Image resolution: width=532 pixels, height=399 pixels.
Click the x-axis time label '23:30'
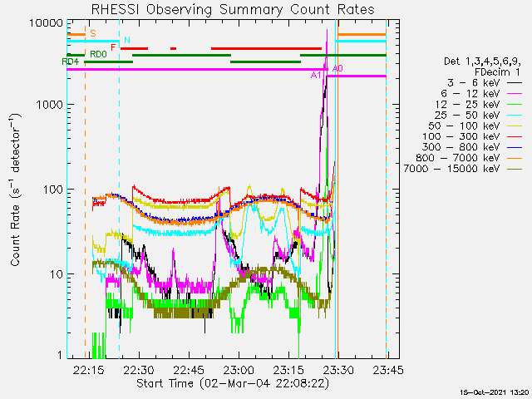tap(338, 370)
